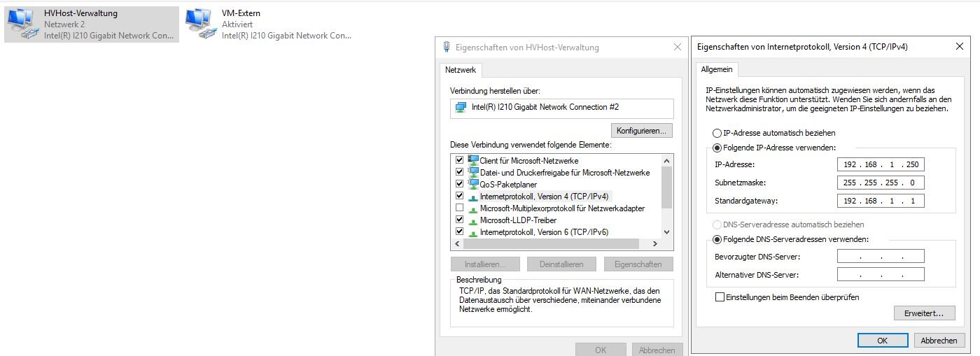The height and width of the screenshot is (356, 980).
Task: Uncheck Client für Microsoft-Netzwerke
Action: (460, 160)
